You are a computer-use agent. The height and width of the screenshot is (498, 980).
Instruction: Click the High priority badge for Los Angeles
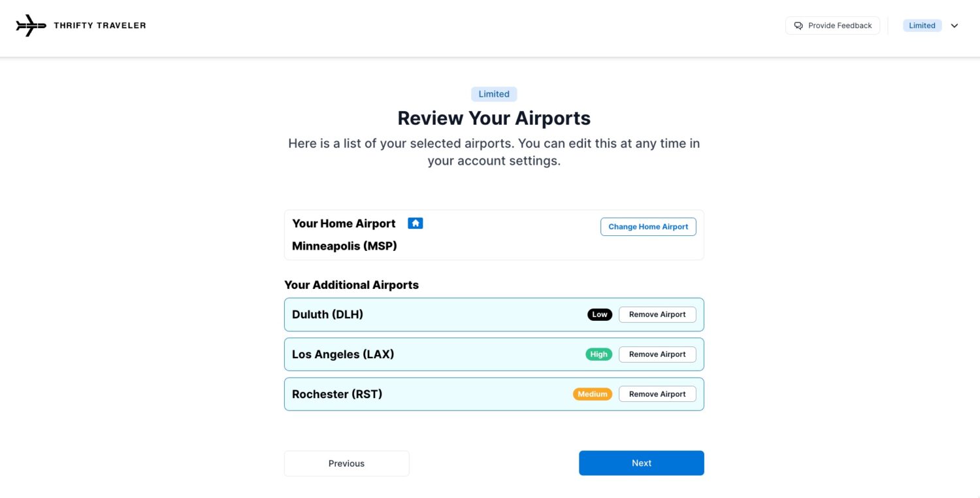[598, 354]
